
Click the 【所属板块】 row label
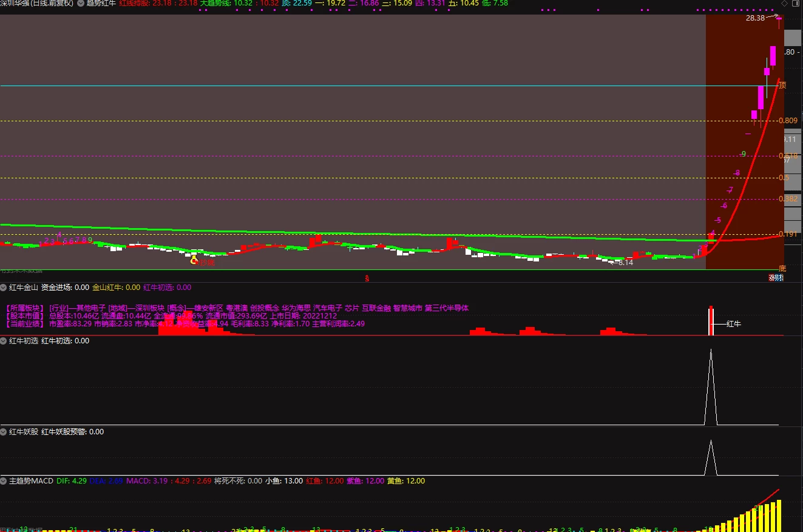pos(25,308)
